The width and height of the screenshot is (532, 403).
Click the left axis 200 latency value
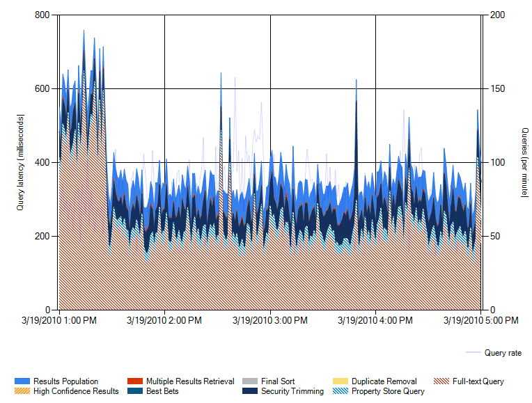pos(42,236)
